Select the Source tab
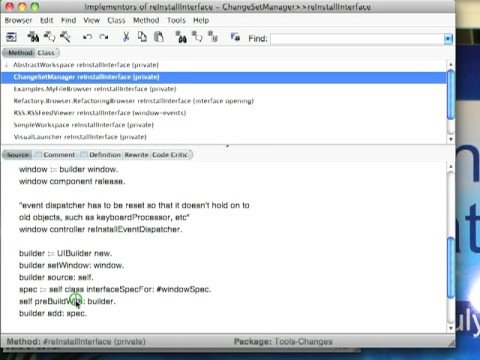The height and width of the screenshot is (360, 480). 18,155
